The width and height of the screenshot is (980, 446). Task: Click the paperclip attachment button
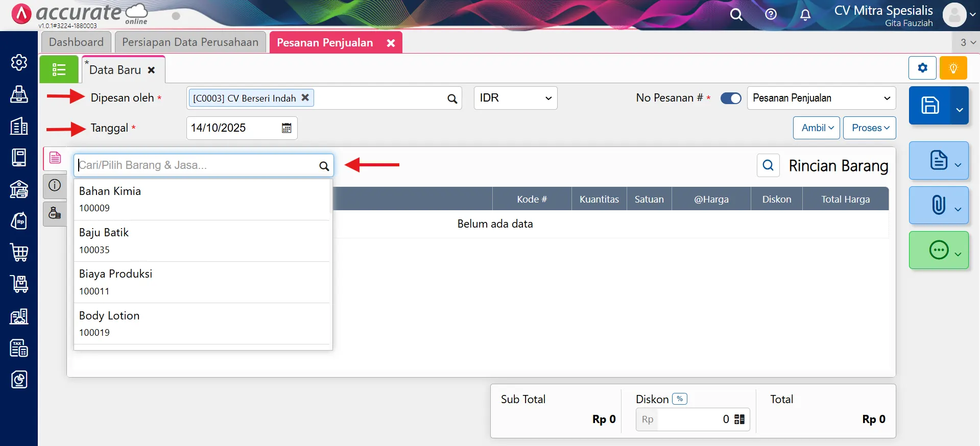tap(938, 205)
